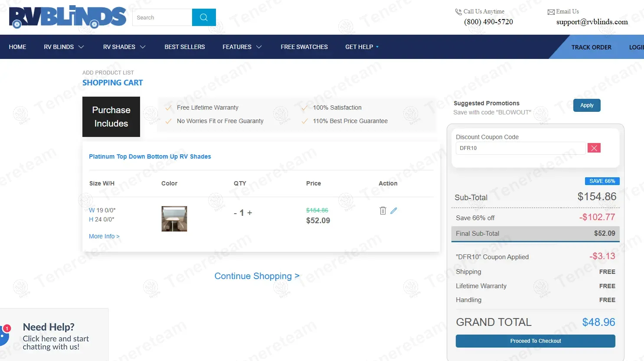Open the RV Blinds menu label
This screenshot has width=644, height=361.
59,47
